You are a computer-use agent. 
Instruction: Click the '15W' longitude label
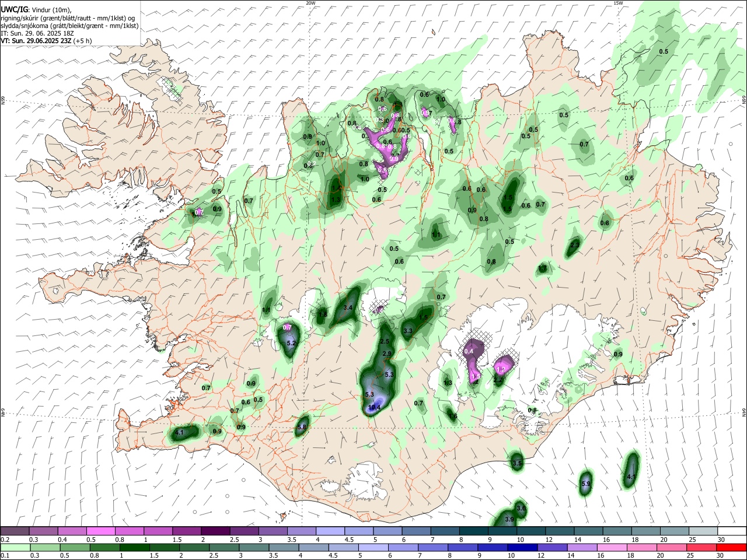tap(618, 3)
